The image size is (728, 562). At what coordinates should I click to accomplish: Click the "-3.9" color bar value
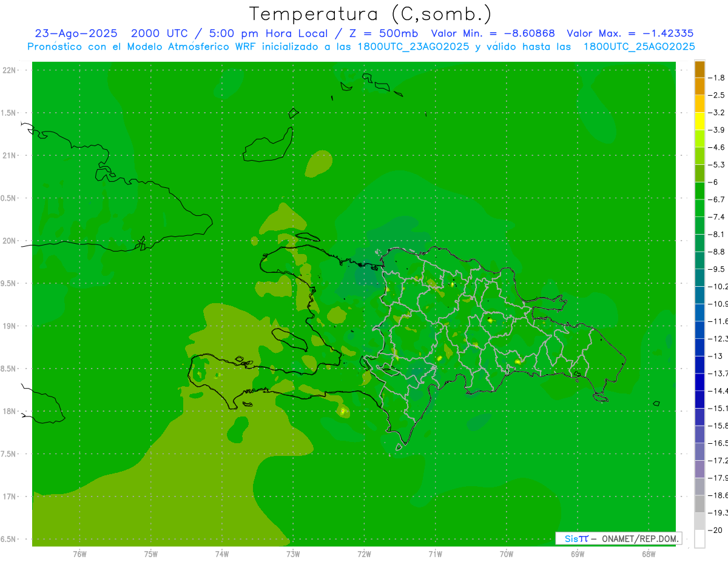point(716,130)
